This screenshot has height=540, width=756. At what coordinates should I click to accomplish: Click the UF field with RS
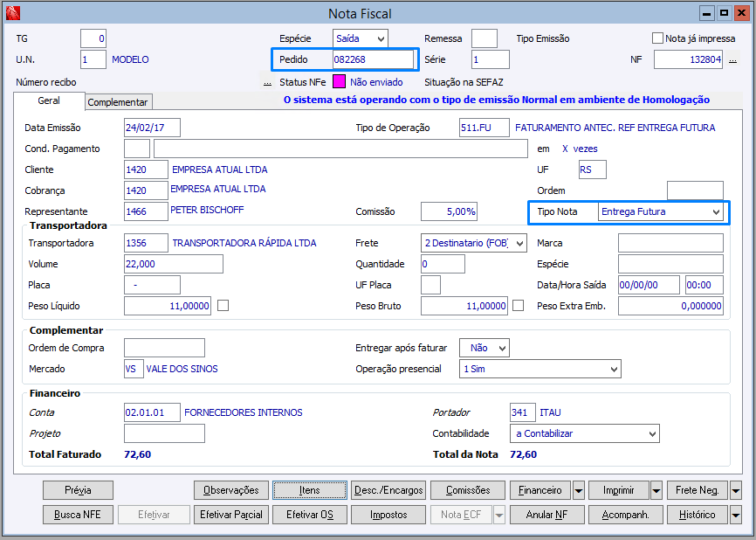(x=592, y=170)
